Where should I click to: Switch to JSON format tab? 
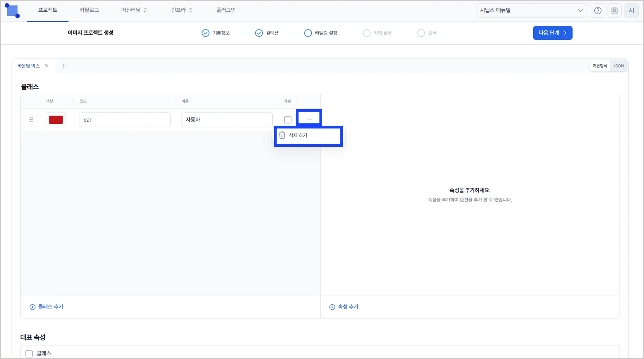(x=618, y=66)
